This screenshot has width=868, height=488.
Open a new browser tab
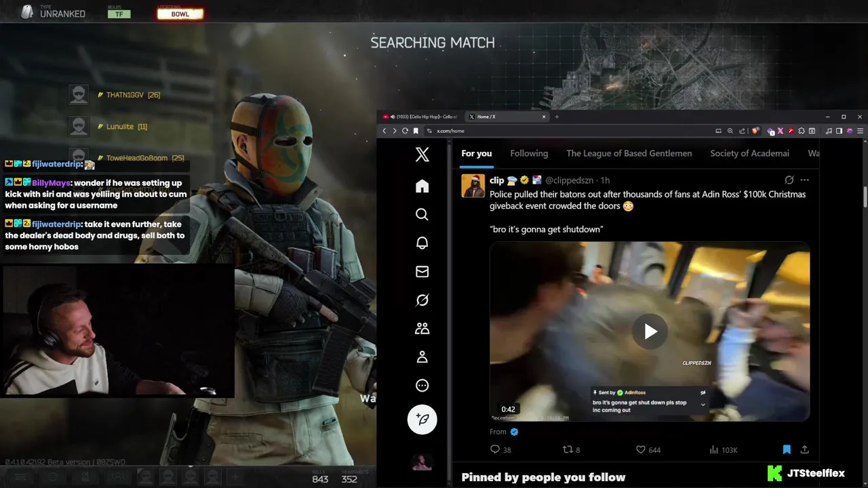click(557, 117)
